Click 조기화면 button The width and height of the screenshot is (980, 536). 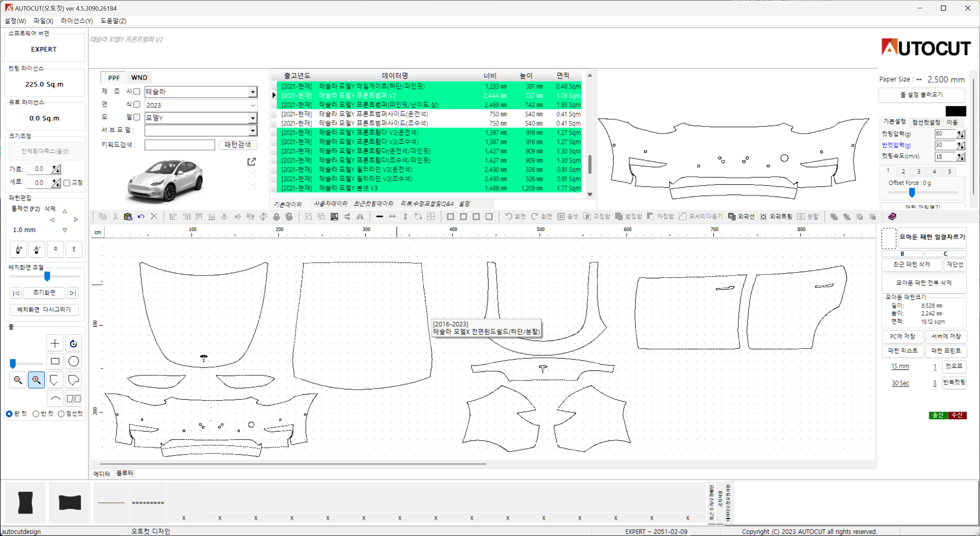tap(44, 292)
